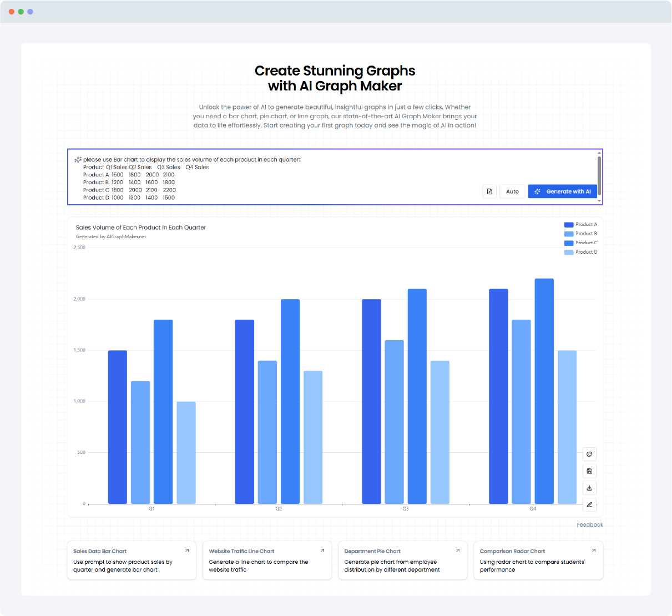Save the chart with the floppy disk icon
Viewport: 672px width, 616px height.
[589, 471]
